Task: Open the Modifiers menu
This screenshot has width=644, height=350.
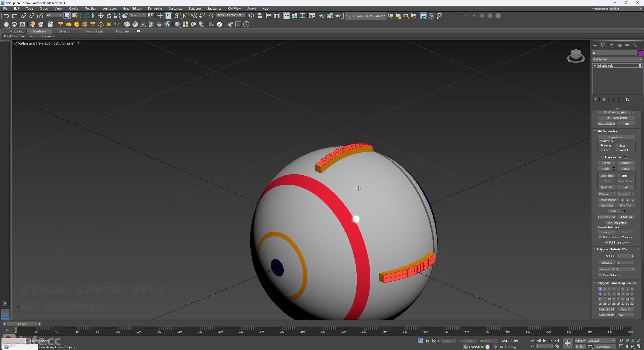Action: coord(91,9)
